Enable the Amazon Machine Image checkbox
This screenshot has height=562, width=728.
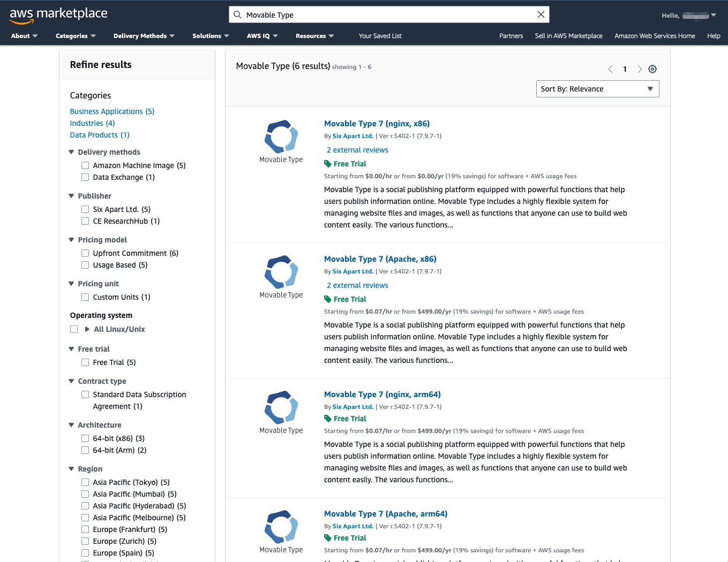pyautogui.click(x=85, y=165)
